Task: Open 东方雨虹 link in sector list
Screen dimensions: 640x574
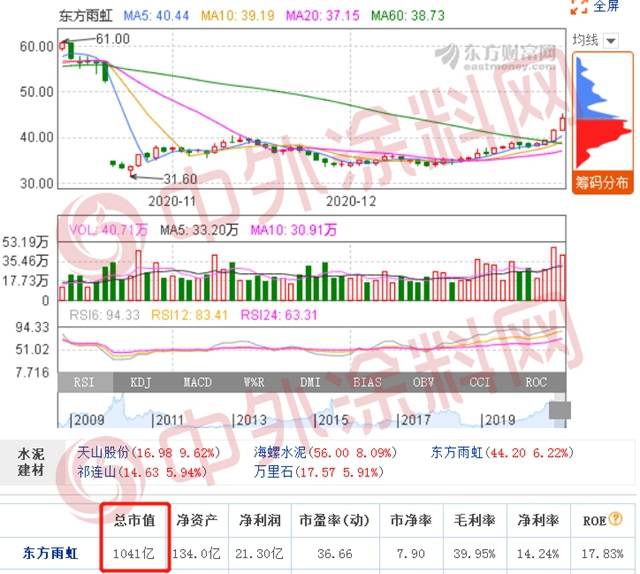Action: click(x=457, y=452)
